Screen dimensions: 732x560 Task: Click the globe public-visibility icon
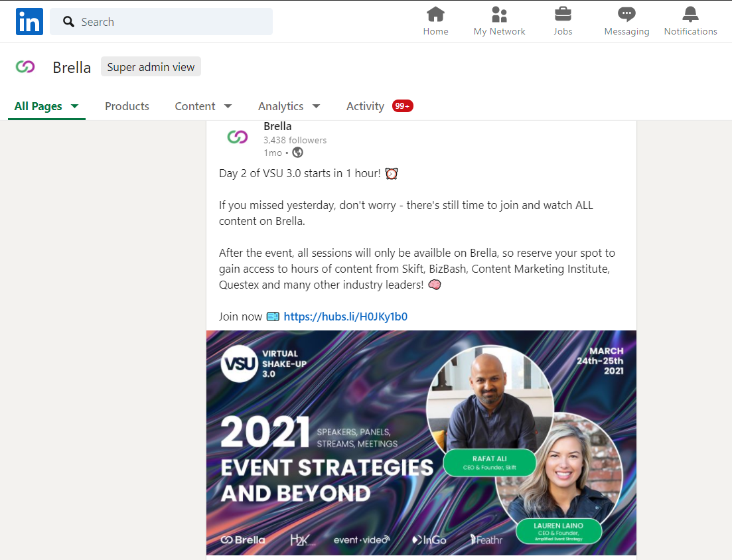click(x=297, y=153)
